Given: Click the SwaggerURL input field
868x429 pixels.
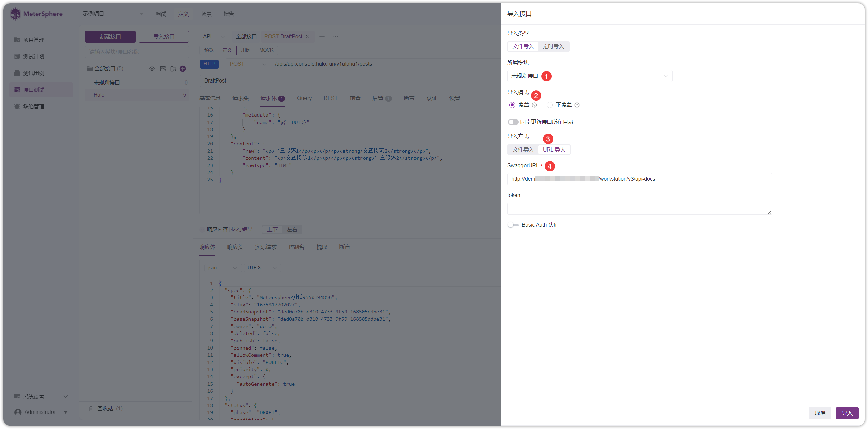Looking at the screenshot, I should click(639, 179).
